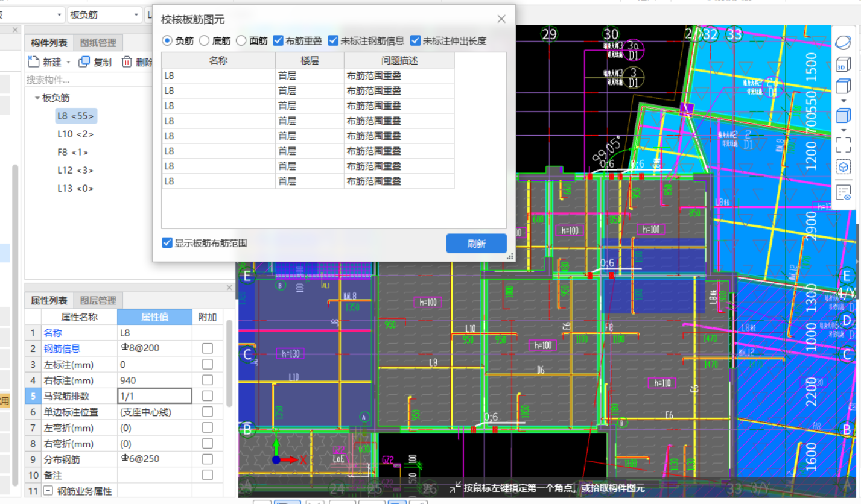
Task: Click the 左标注 value 0
Action: click(x=154, y=364)
